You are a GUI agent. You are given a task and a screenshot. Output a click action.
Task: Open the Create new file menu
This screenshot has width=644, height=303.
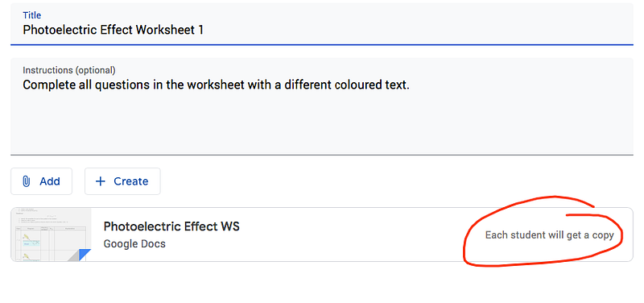(122, 181)
